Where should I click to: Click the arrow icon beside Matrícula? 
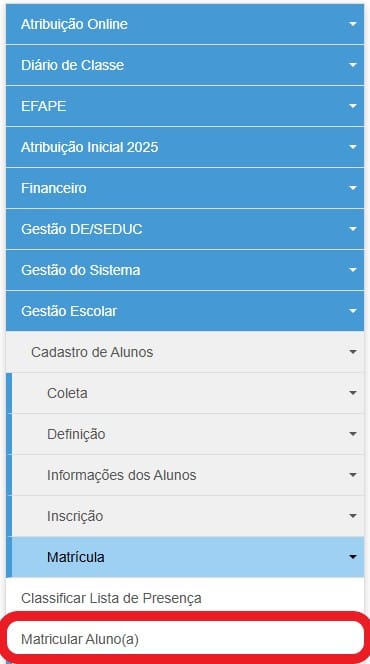point(353,557)
